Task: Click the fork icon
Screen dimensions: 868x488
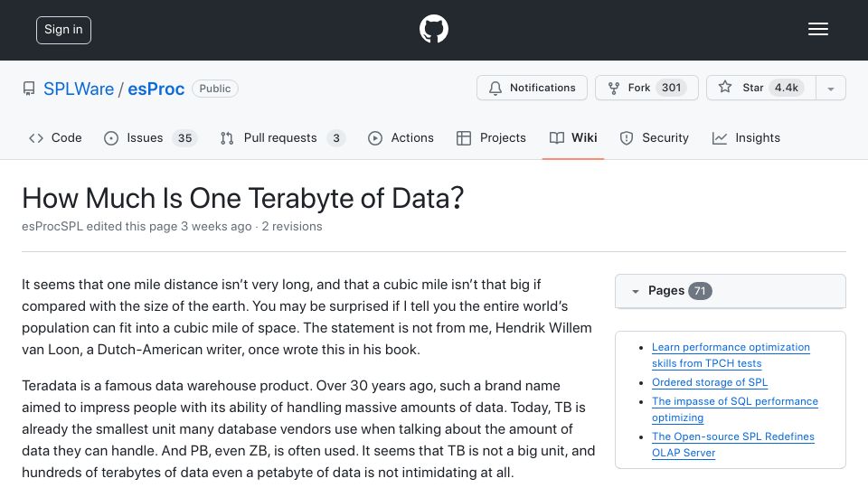Action: [x=613, y=88]
